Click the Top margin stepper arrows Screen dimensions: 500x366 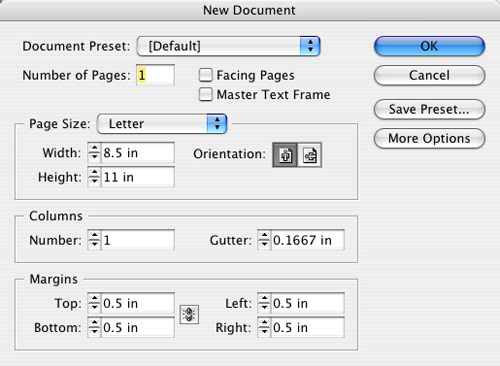(x=94, y=303)
